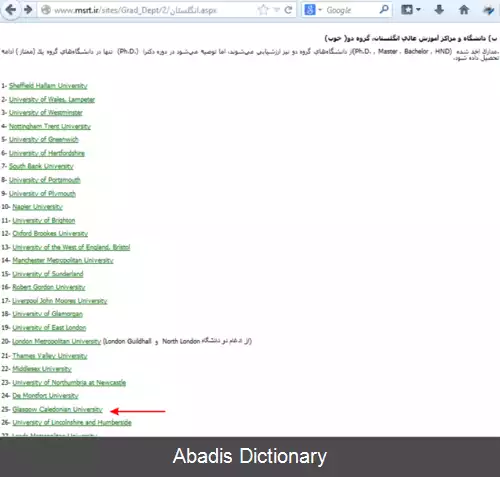Open Glasgow Caledonian University link
The image size is (500, 477).
coord(57,409)
